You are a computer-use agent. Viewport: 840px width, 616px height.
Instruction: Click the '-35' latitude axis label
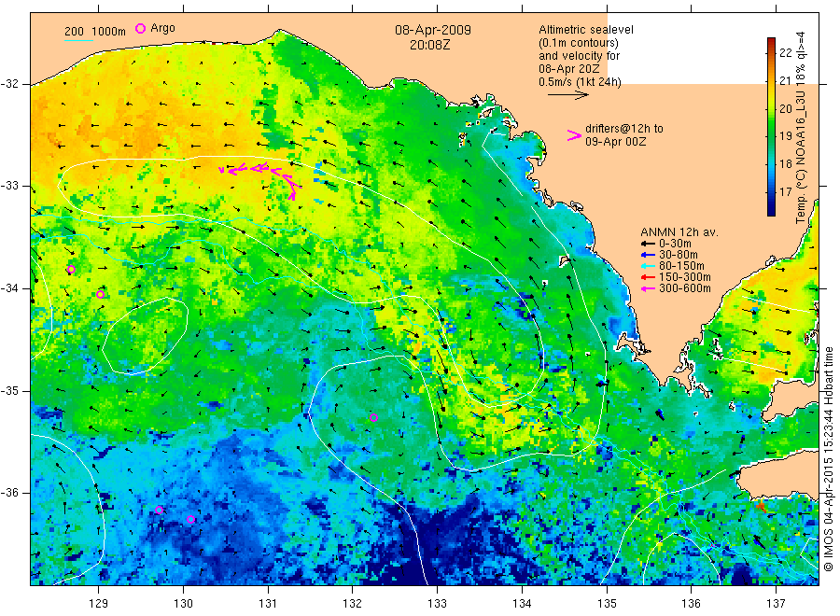tap(10, 391)
